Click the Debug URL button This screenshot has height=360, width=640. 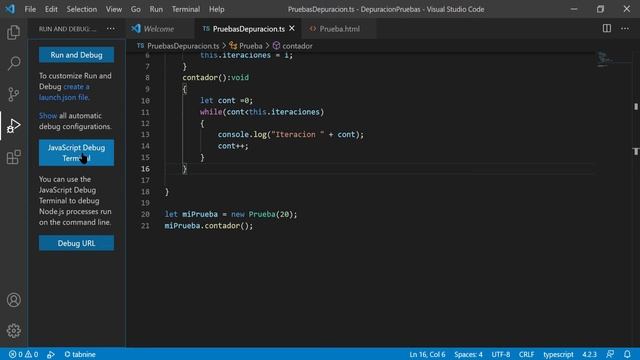[x=76, y=243]
